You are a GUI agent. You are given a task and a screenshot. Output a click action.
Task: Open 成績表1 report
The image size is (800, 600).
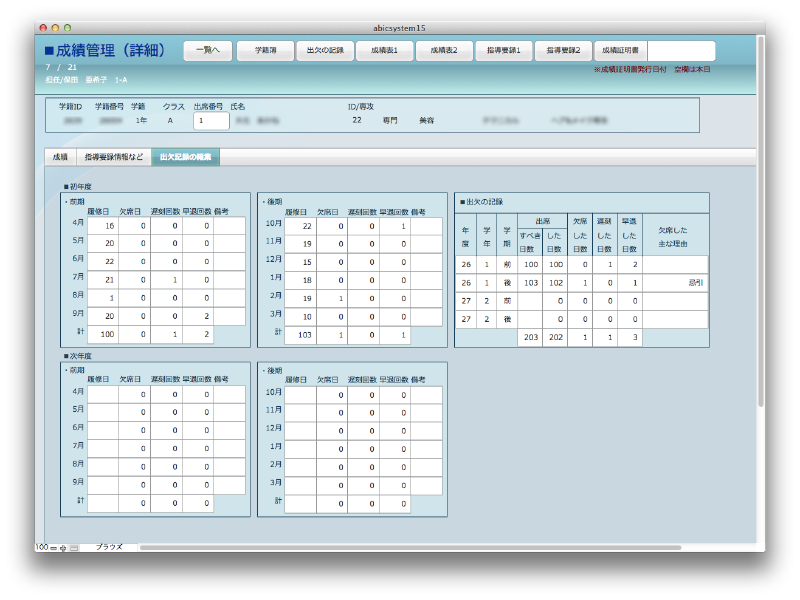point(384,49)
